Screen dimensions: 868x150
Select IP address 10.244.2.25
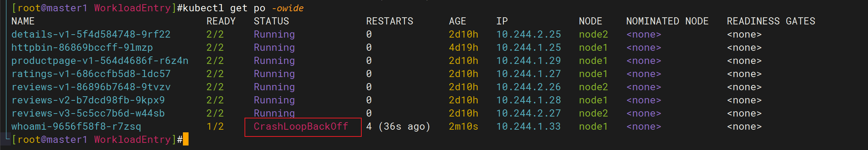coord(528,35)
